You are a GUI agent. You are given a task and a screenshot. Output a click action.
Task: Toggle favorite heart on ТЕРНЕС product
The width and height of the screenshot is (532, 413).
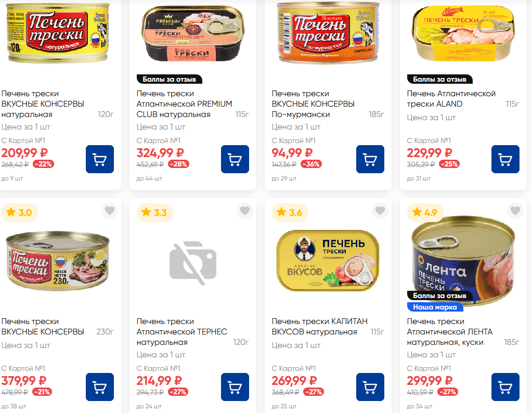click(244, 211)
